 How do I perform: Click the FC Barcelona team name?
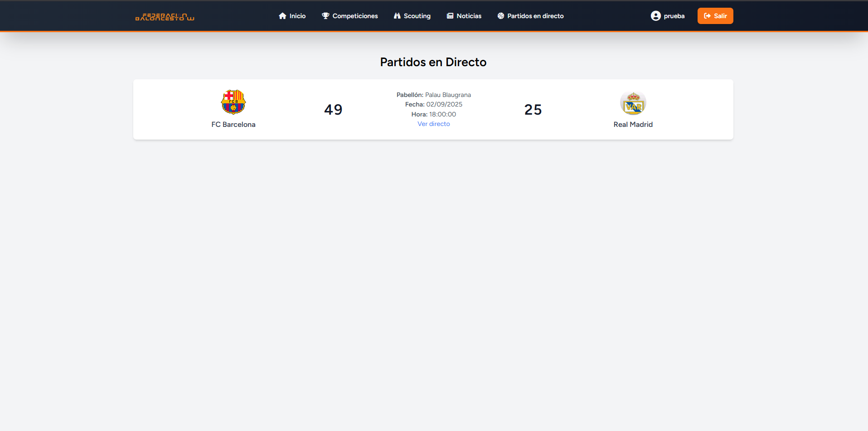pos(233,124)
